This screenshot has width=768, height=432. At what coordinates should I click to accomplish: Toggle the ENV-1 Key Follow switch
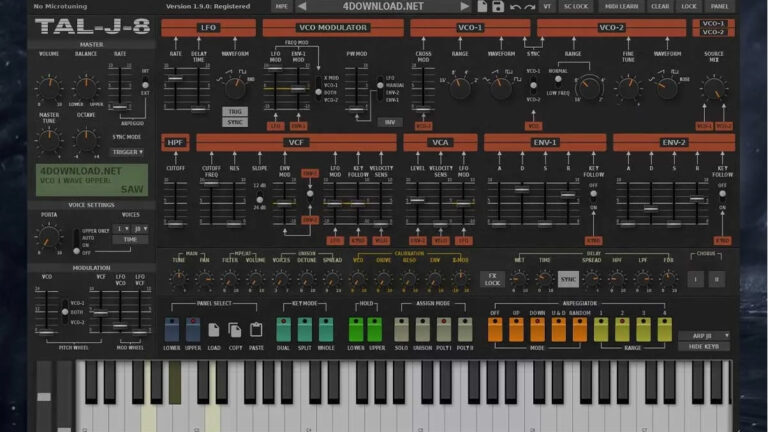(x=594, y=197)
